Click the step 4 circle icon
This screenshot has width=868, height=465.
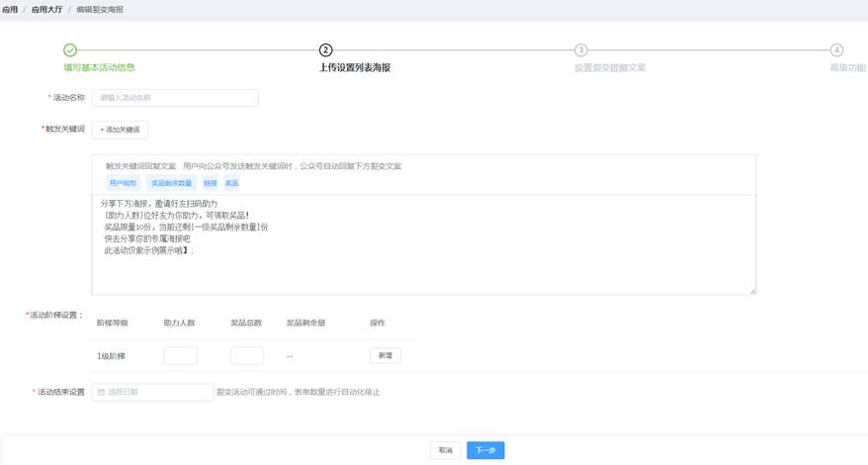click(836, 49)
